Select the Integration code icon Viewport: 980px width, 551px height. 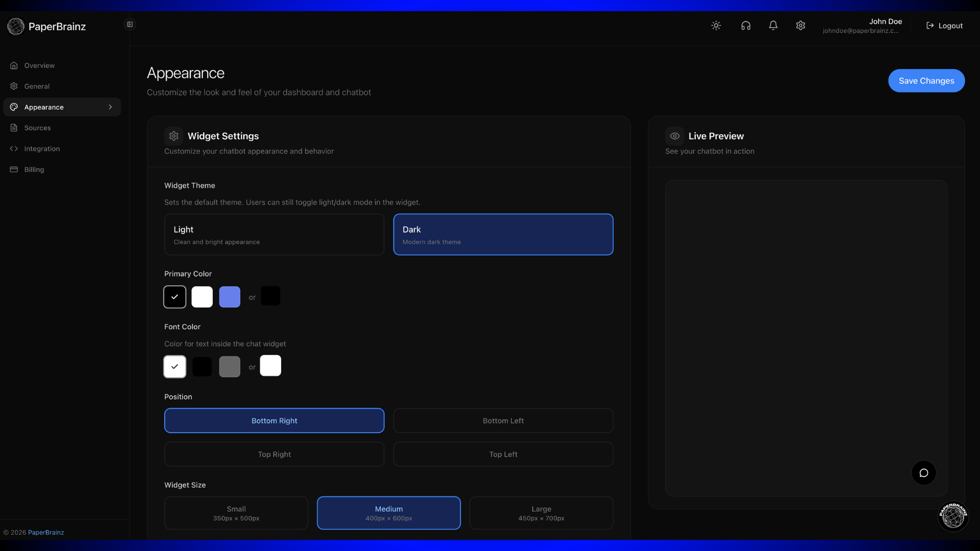(x=14, y=148)
